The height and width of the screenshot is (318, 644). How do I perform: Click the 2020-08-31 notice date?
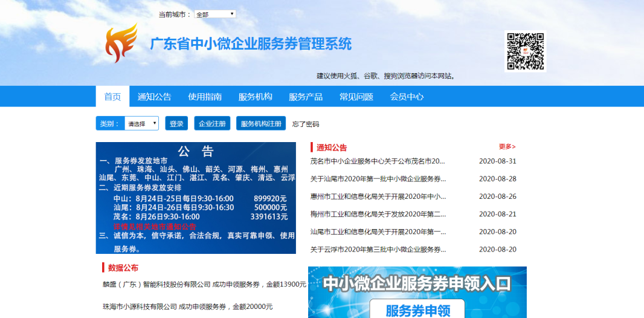(498, 161)
